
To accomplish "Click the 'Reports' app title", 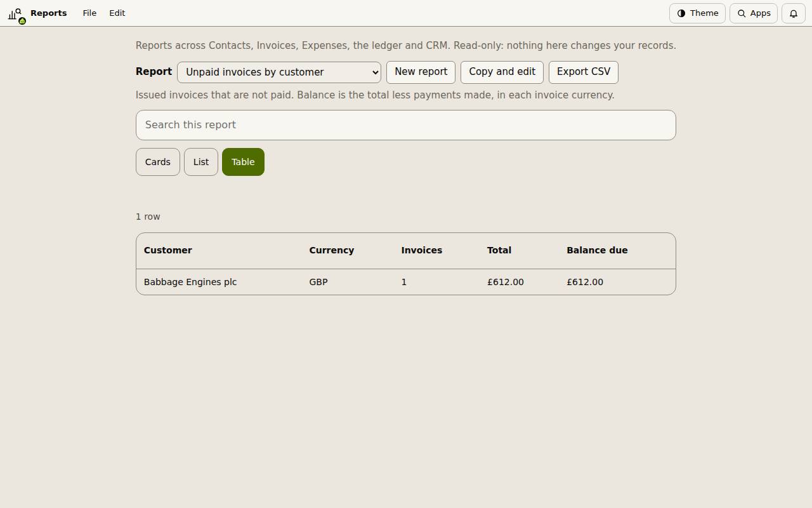I will tap(49, 13).
